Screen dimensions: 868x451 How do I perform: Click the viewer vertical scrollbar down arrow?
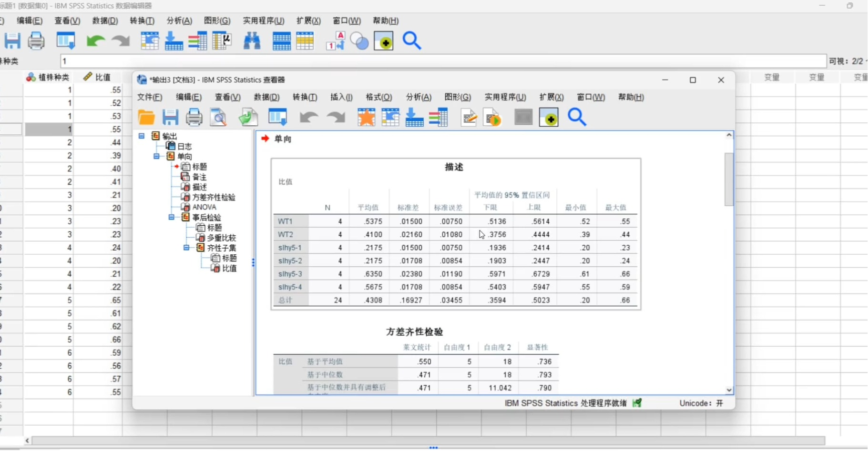point(729,390)
